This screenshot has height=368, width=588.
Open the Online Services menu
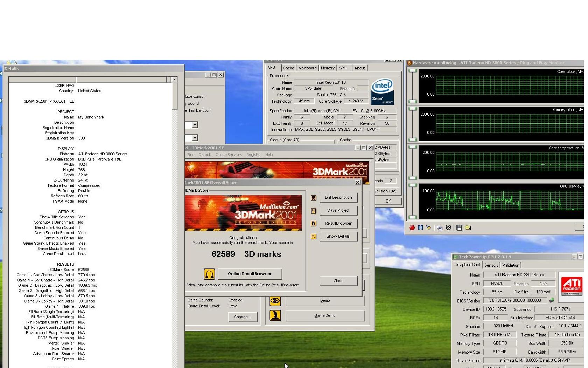point(229,155)
